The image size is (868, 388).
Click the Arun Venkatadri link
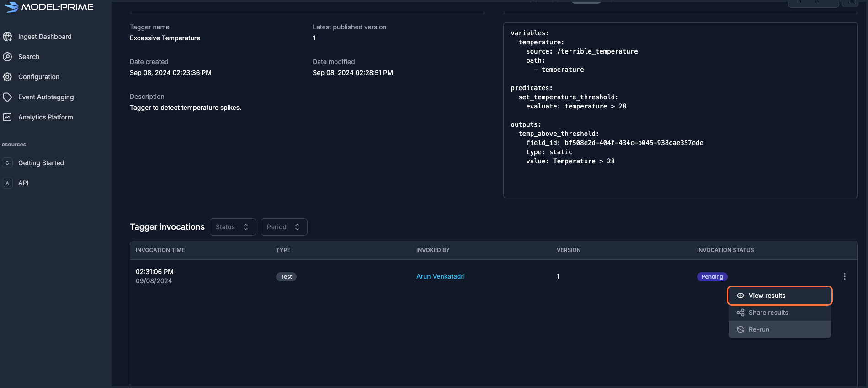(x=441, y=276)
